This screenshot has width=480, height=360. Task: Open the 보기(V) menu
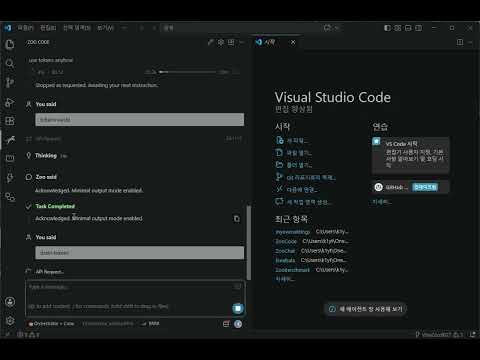tap(105, 28)
